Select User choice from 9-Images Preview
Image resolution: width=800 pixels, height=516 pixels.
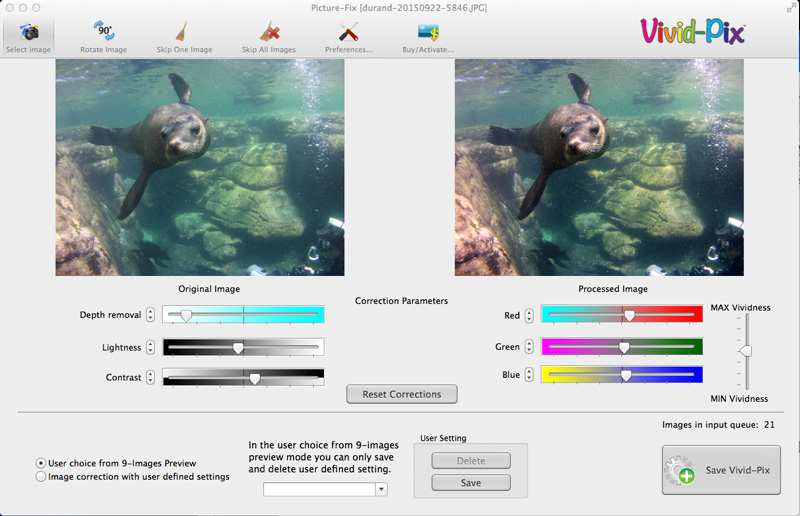(41, 463)
